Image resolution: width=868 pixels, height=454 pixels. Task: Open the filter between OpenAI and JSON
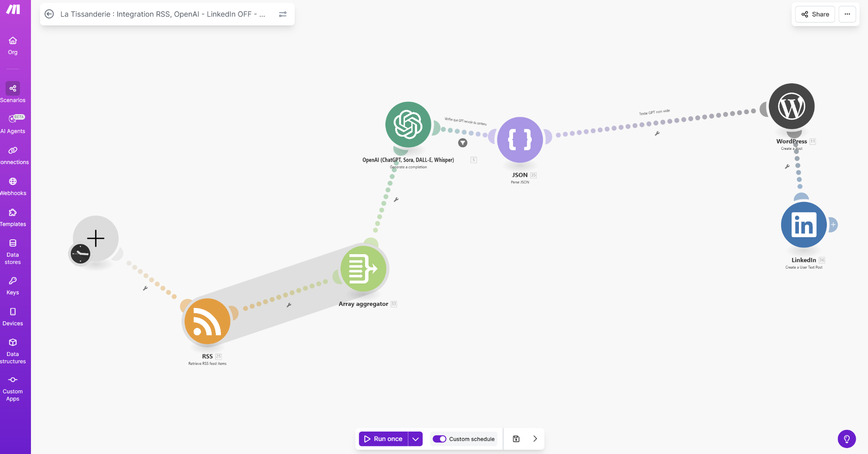463,143
